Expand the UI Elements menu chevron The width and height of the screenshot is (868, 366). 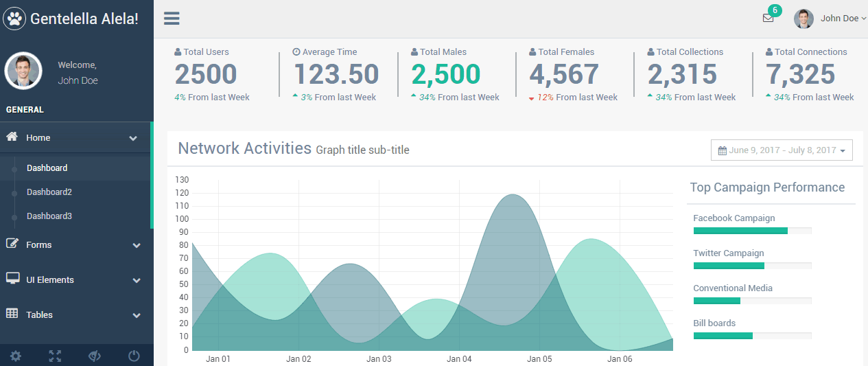pos(136,280)
